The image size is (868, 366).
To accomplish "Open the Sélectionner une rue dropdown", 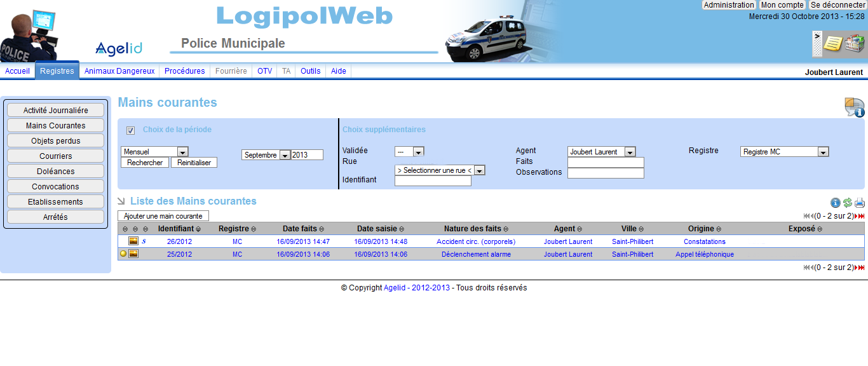I will pos(440,170).
